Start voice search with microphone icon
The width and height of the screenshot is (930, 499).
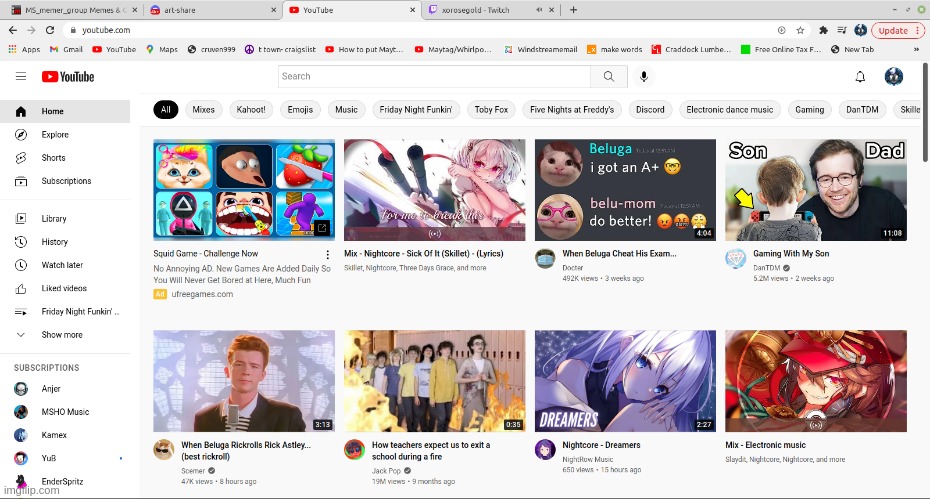tap(644, 76)
